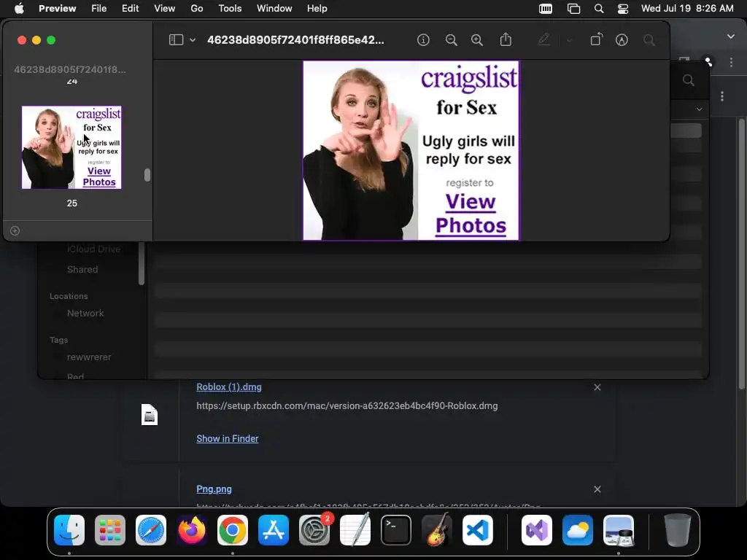
Task: Open Trash from the Dock
Action: pyautogui.click(x=678, y=530)
